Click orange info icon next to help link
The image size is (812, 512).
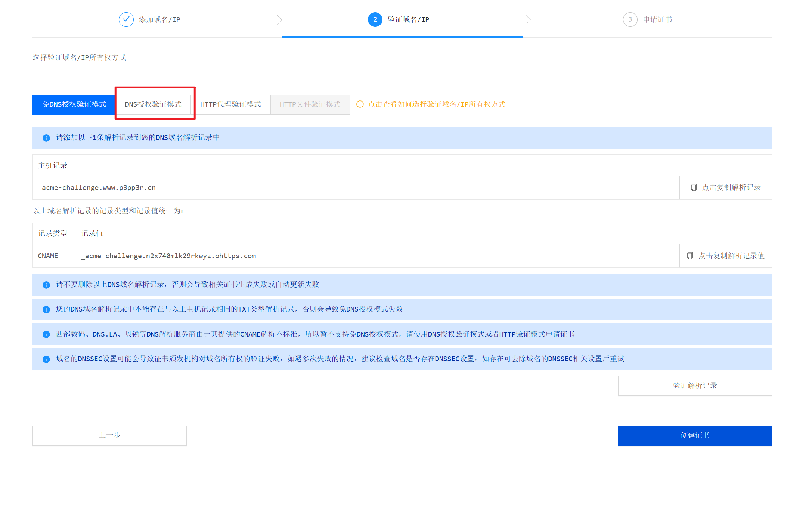point(360,104)
